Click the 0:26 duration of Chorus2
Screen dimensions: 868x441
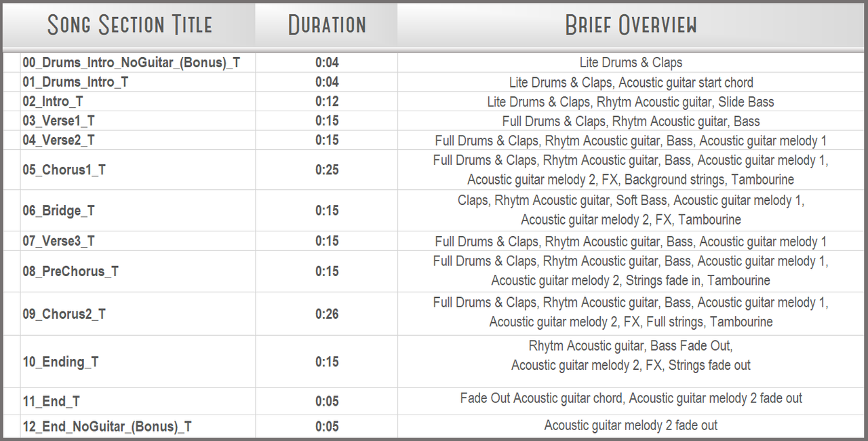327,314
